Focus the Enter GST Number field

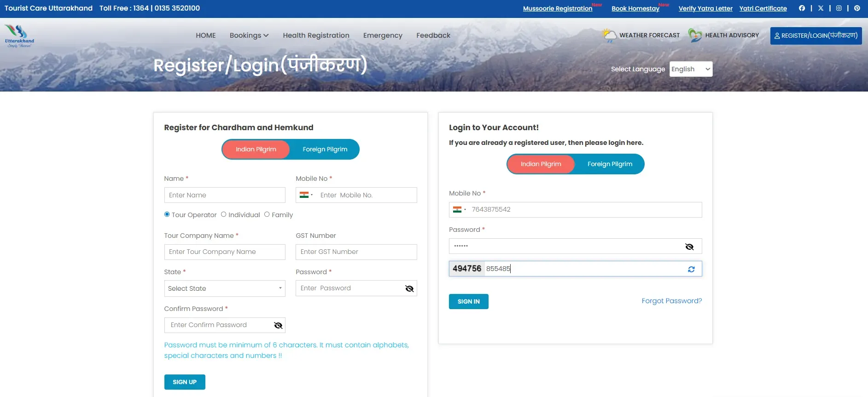click(356, 252)
